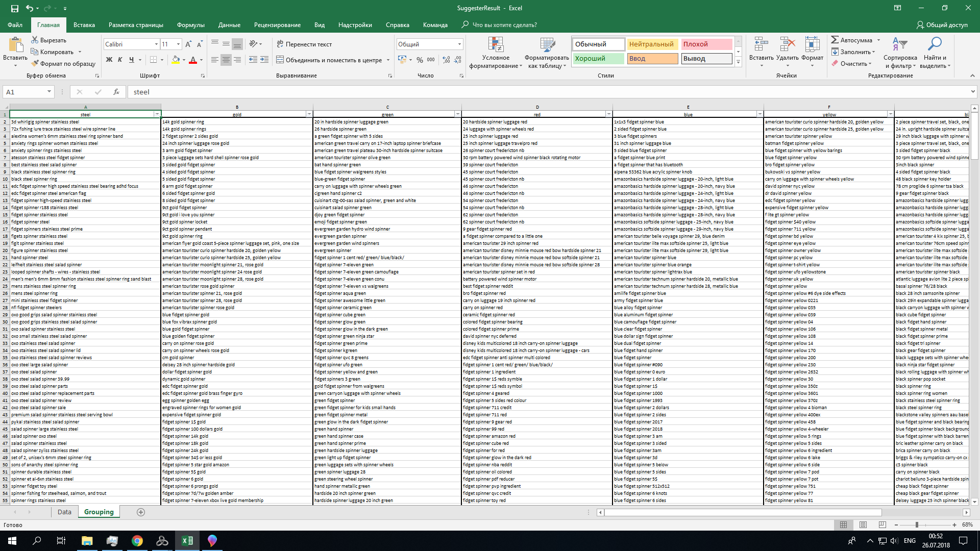Click the increase indent icon
The image size is (980, 551).
264,60
